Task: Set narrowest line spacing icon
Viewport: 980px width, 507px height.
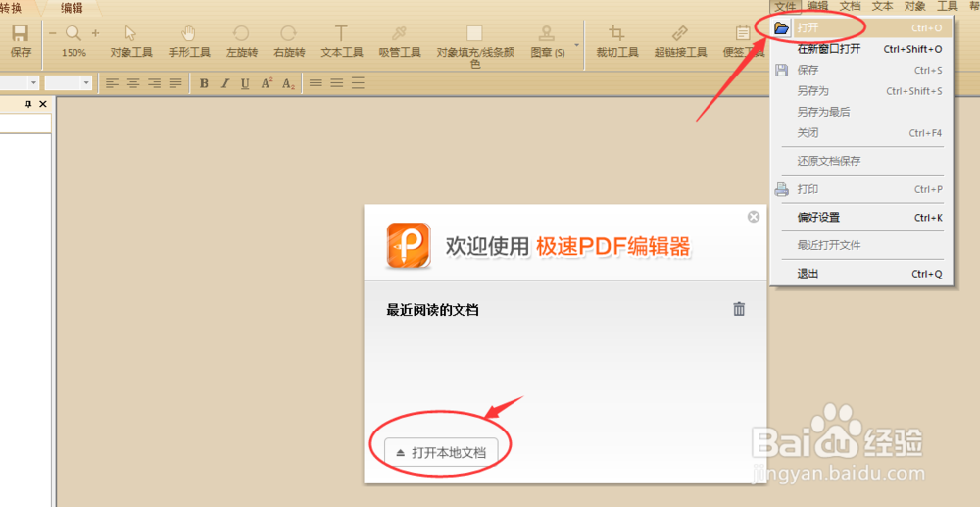Action: (x=317, y=83)
